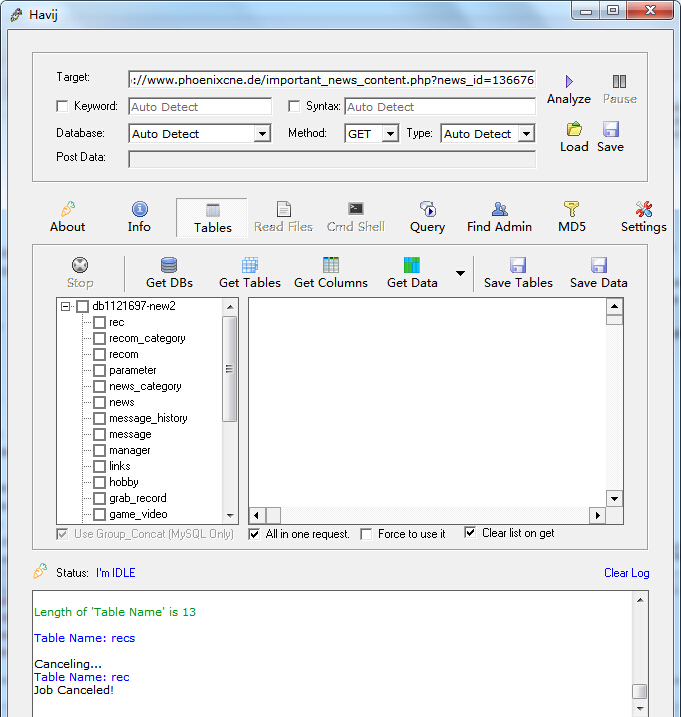This screenshot has width=681, height=717.
Task: Collapse the db1121697-new2 tree node
Action: pyautogui.click(x=65, y=306)
